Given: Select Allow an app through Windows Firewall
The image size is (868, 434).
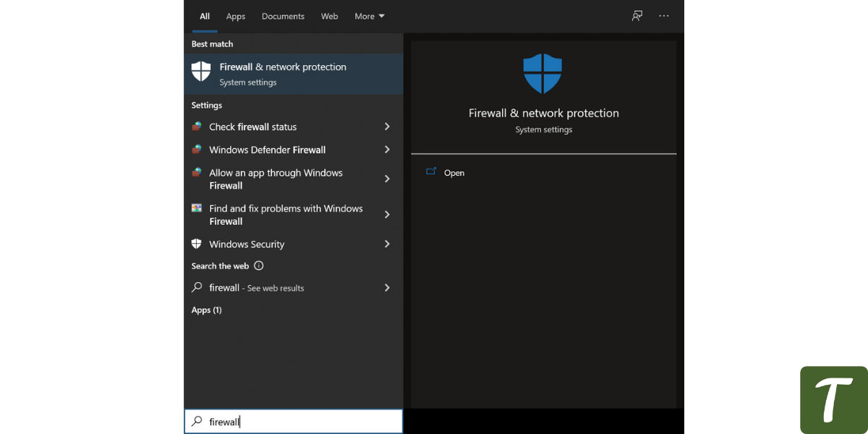Looking at the screenshot, I should (294, 179).
